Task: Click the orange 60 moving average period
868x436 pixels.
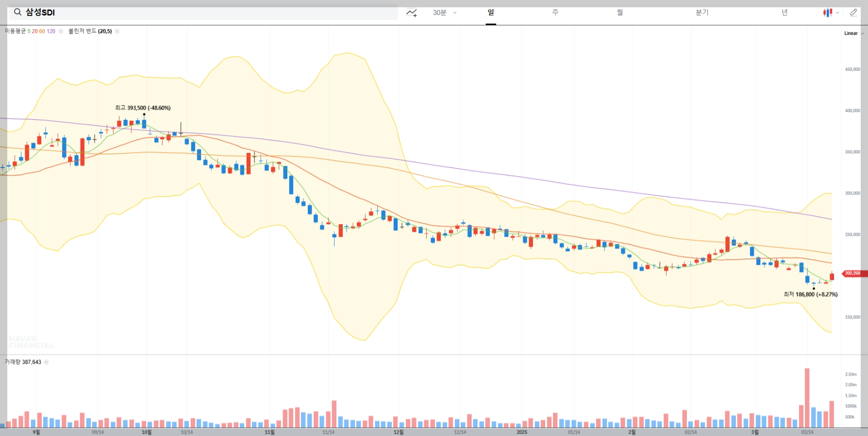Action: coord(42,31)
